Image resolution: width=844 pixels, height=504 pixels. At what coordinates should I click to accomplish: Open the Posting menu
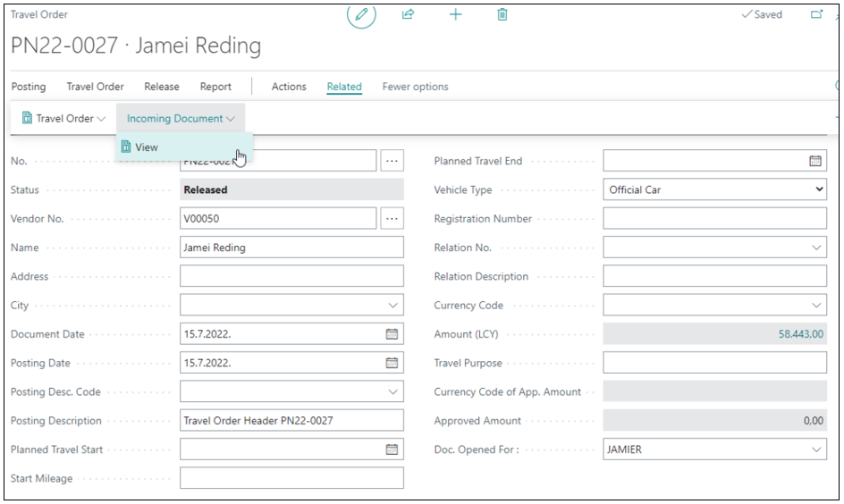click(x=29, y=87)
